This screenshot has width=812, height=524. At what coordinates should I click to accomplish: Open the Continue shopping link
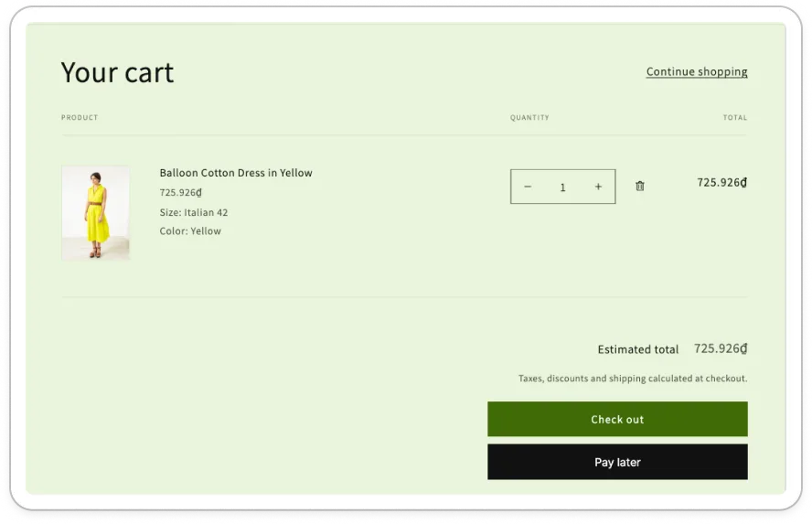pyautogui.click(x=697, y=71)
